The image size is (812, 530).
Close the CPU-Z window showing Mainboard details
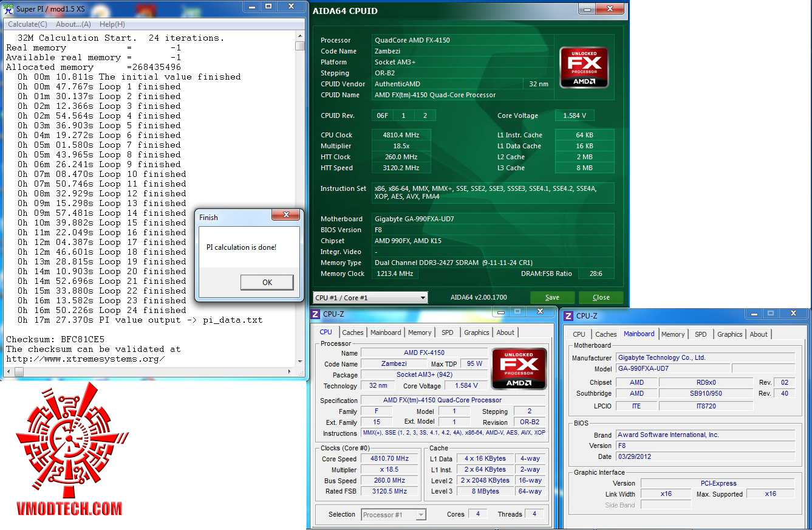[x=793, y=314]
